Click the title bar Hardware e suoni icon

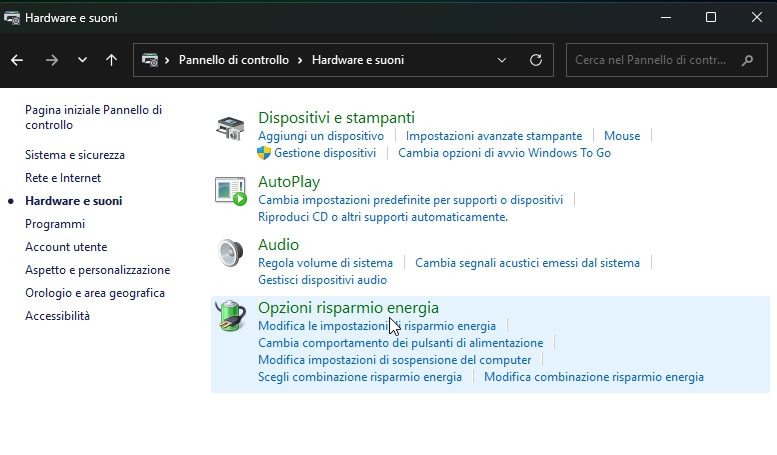pos(11,18)
